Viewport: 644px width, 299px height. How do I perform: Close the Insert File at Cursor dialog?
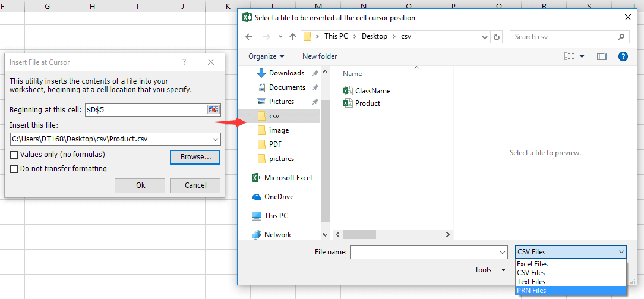211,62
